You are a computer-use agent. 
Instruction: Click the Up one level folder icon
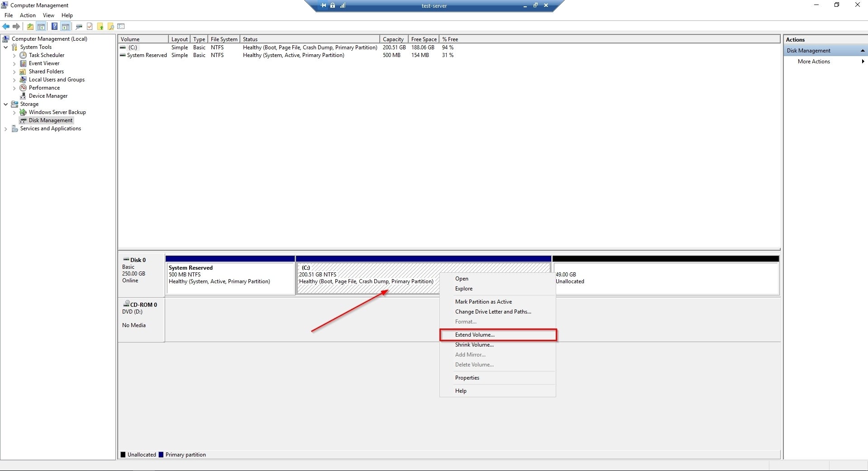[30, 27]
